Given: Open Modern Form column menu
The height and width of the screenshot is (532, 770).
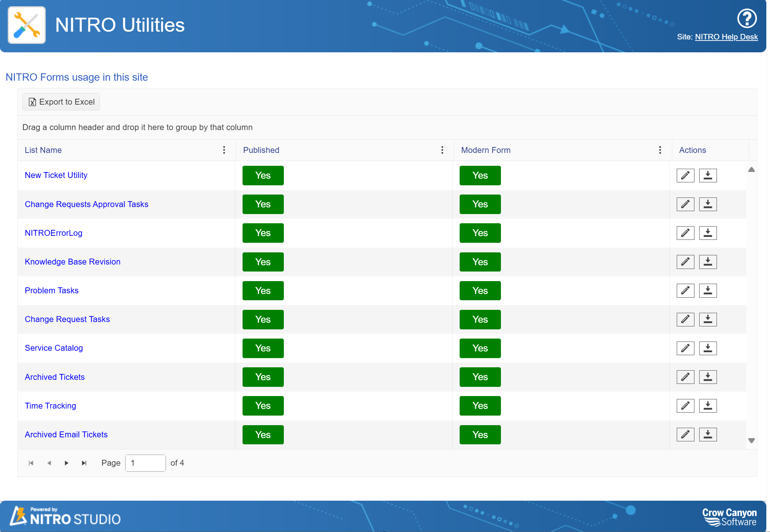Looking at the screenshot, I should coord(660,150).
